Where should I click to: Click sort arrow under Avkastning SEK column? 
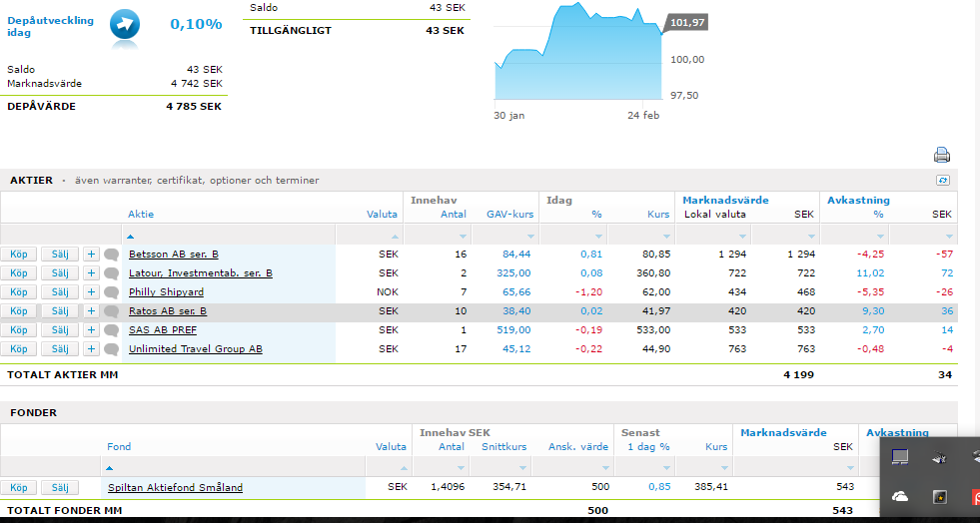(x=949, y=237)
